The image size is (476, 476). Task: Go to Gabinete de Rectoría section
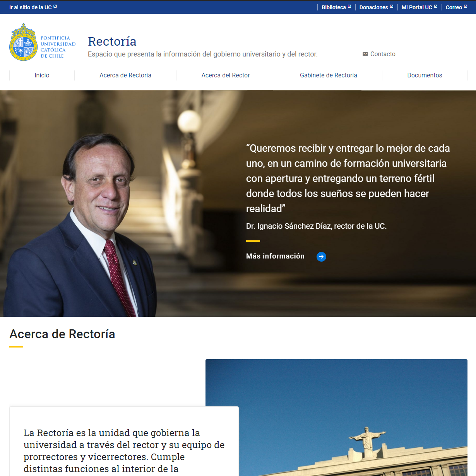point(329,75)
